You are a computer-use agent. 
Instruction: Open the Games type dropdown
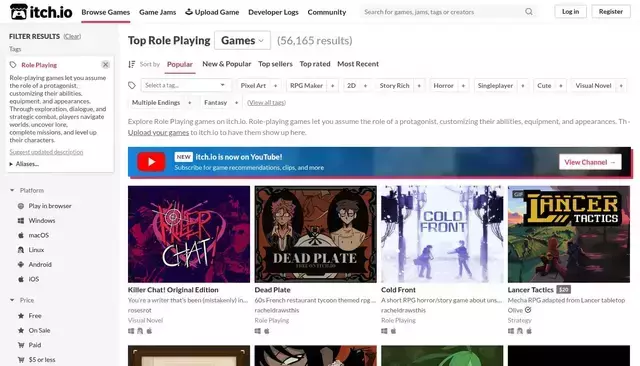[242, 40]
